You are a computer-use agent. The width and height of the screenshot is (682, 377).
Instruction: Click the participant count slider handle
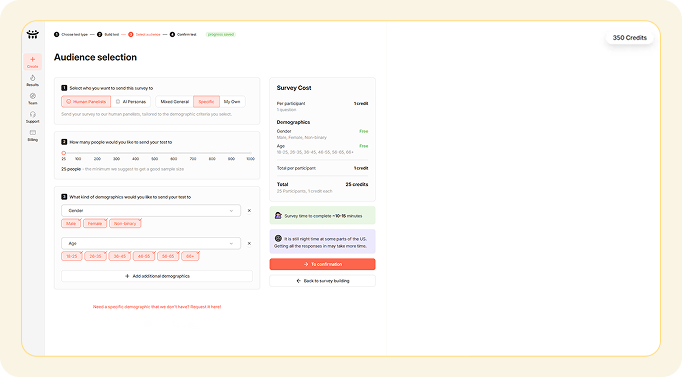click(64, 153)
